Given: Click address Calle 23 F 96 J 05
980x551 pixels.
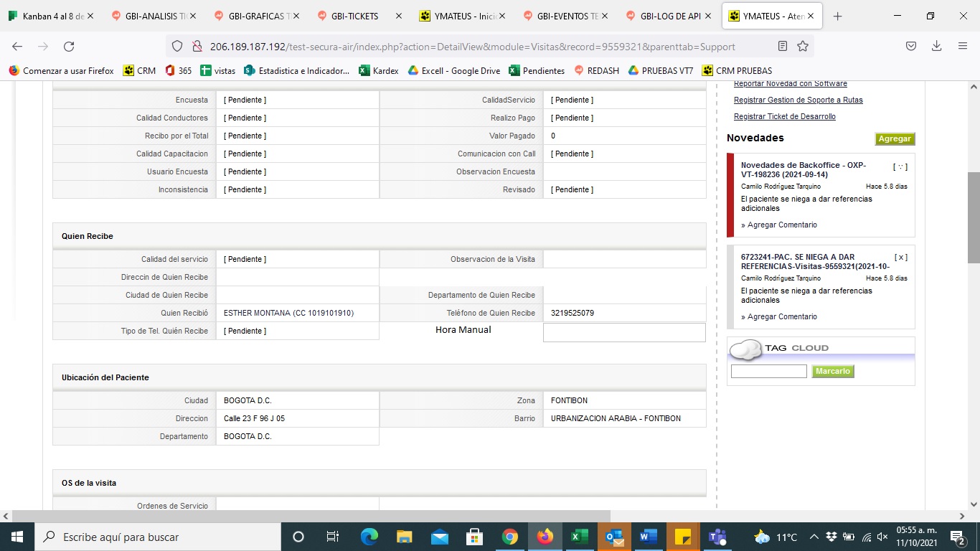Looking at the screenshot, I should click(x=254, y=419).
